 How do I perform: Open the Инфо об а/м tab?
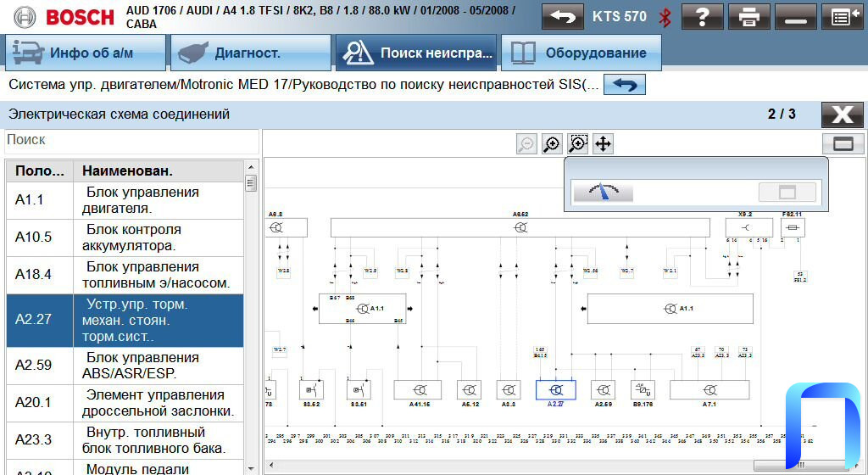click(86, 53)
